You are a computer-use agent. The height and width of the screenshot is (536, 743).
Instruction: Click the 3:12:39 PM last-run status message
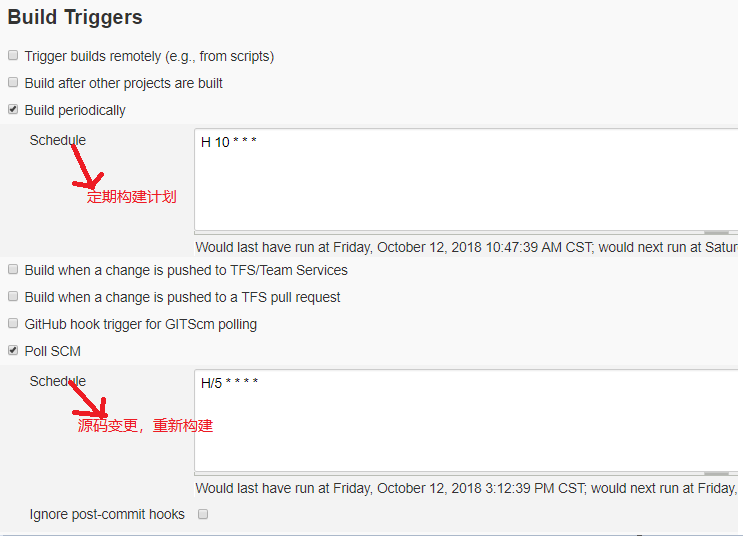pos(466,488)
